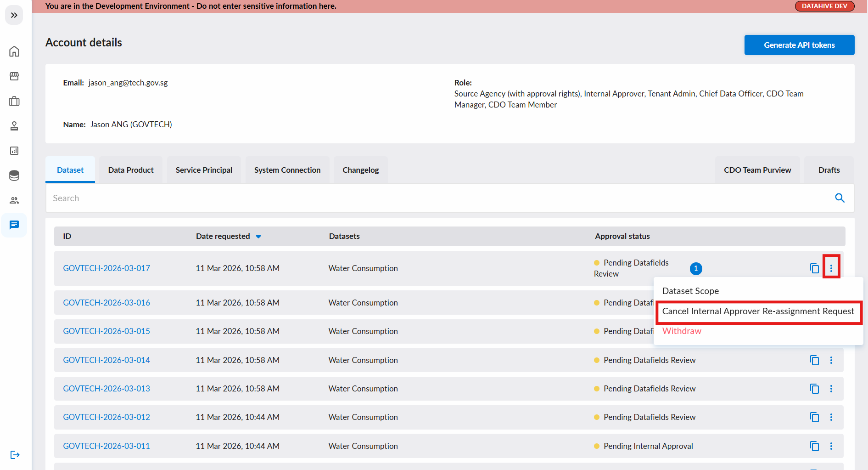This screenshot has width=868, height=470.
Task: Click the DATAHIVE DEV environment badge
Action: (x=824, y=6)
